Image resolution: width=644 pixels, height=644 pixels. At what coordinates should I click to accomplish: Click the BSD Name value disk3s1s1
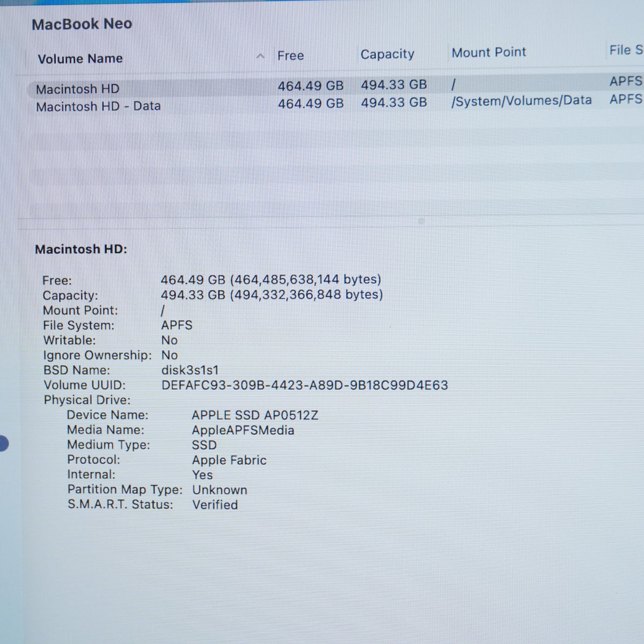click(x=190, y=370)
